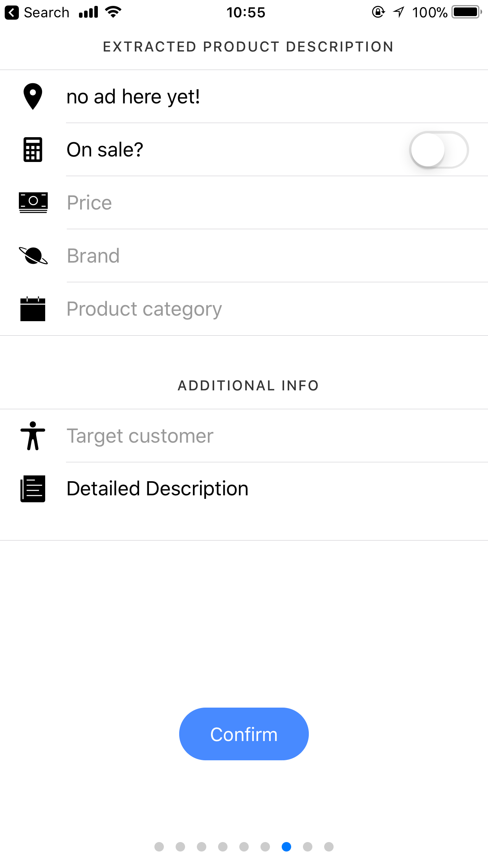
Task: Toggle the On sale switch
Action: click(x=439, y=150)
